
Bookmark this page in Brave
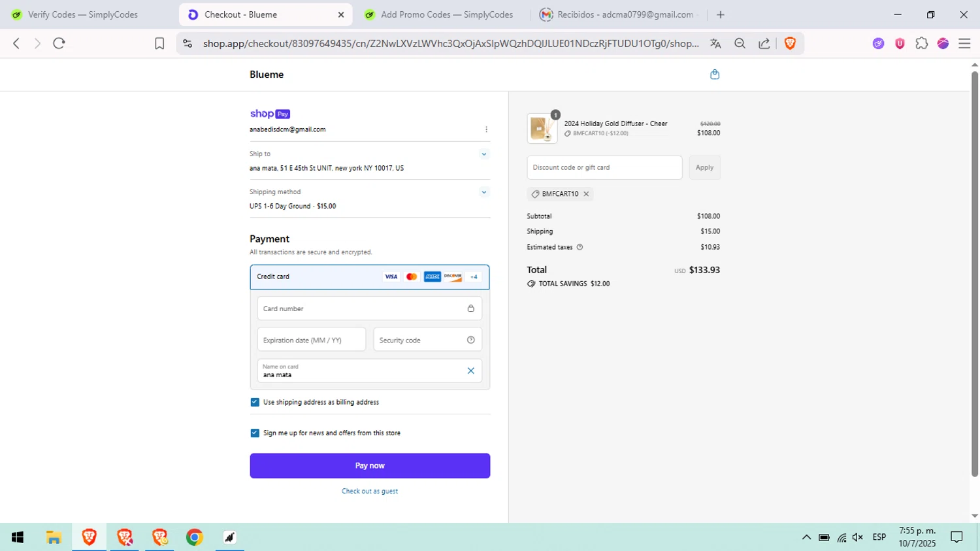tap(159, 44)
